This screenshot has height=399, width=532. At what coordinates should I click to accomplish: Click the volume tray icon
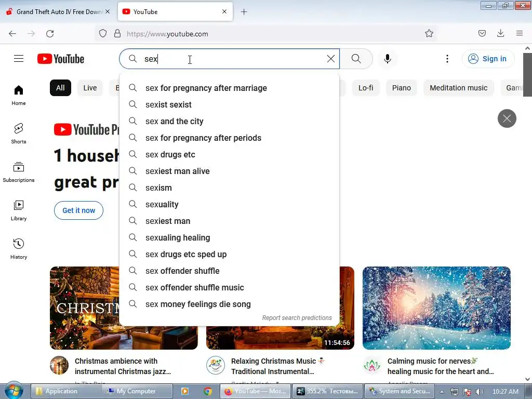pyautogui.click(x=480, y=392)
